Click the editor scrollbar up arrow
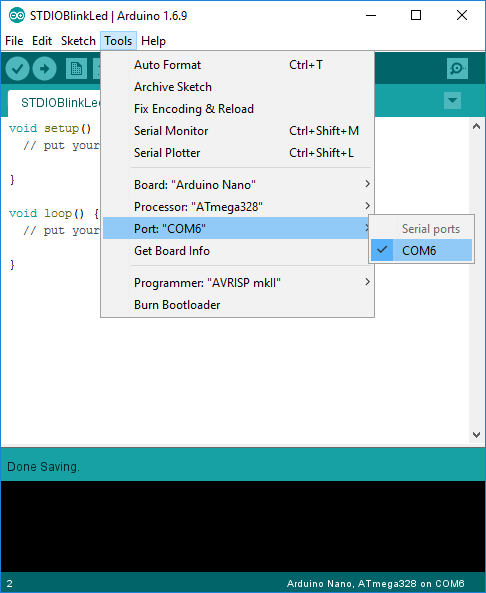 pos(476,127)
